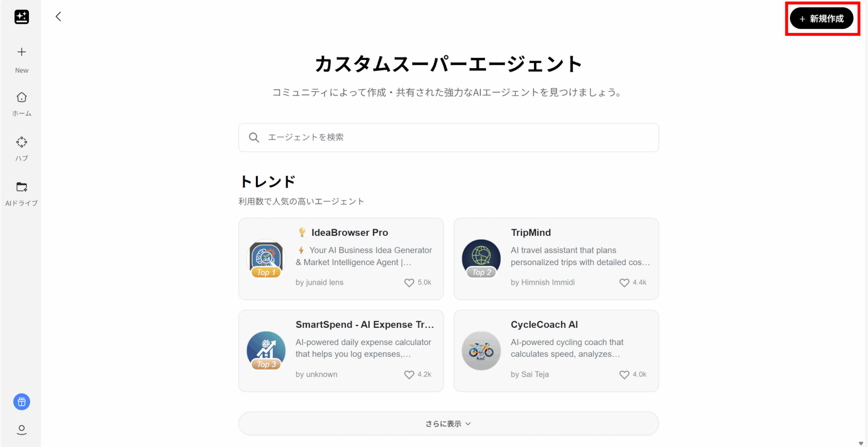Click the blue gift icon
868x447 pixels.
coord(22,402)
